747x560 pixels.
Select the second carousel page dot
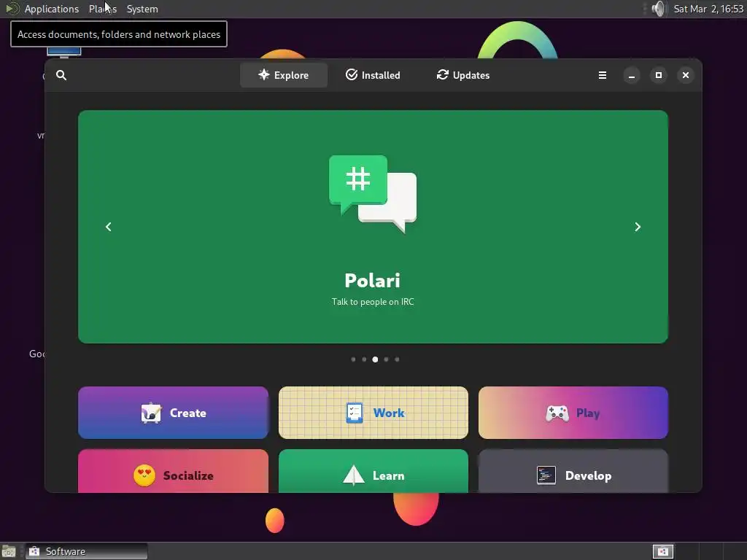tap(364, 359)
